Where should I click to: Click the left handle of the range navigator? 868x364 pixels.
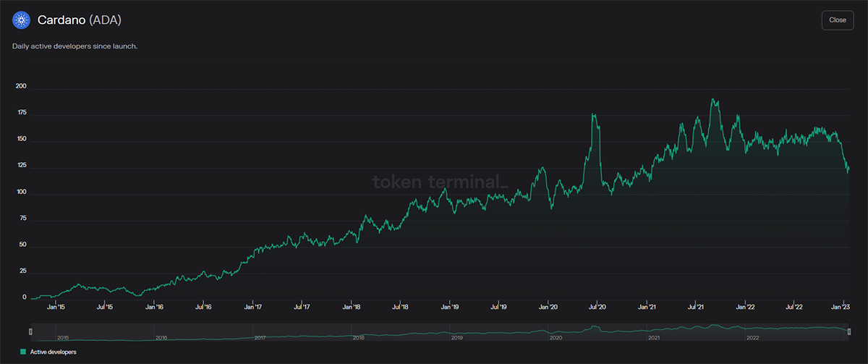point(30,331)
